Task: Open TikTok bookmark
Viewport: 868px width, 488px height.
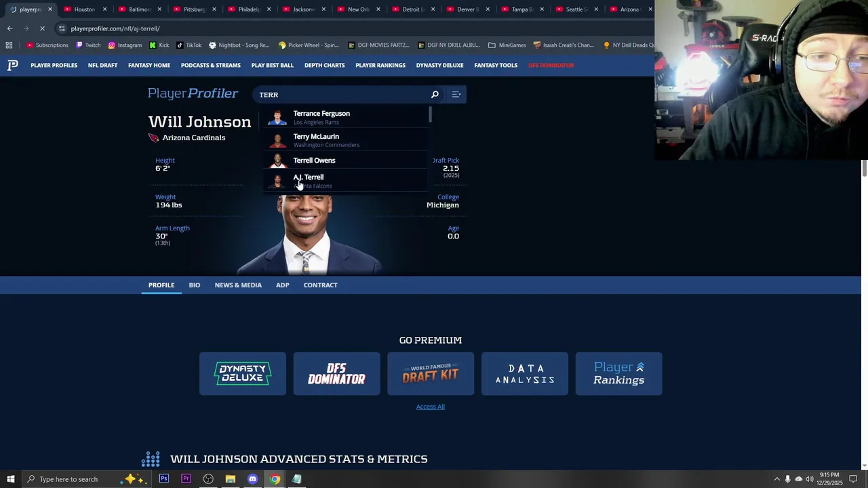Action: pyautogui.click(x=189, y=45)
